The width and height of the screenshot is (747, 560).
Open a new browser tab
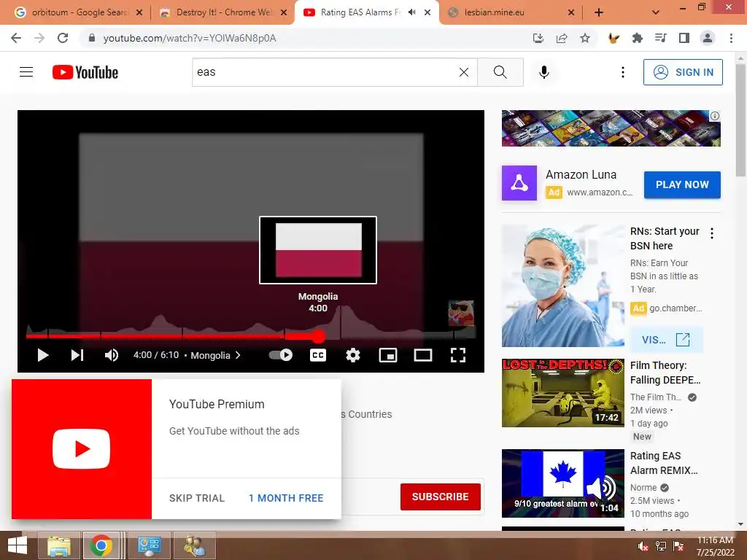599,12
